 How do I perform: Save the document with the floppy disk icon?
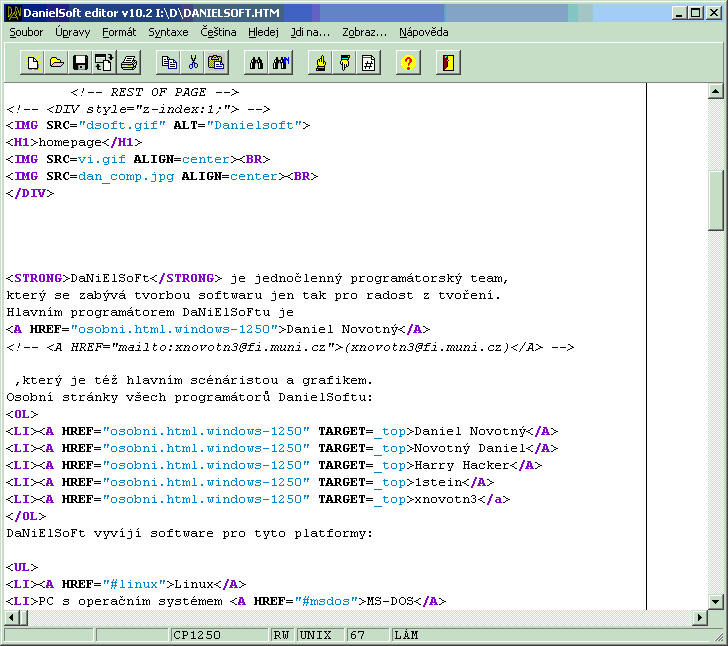(x=81, y=63)
